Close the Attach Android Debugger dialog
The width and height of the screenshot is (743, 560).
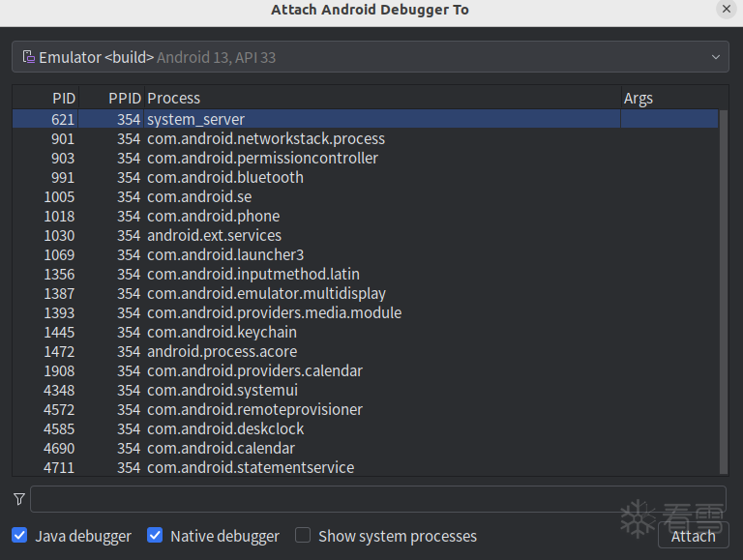click(727, 9)
